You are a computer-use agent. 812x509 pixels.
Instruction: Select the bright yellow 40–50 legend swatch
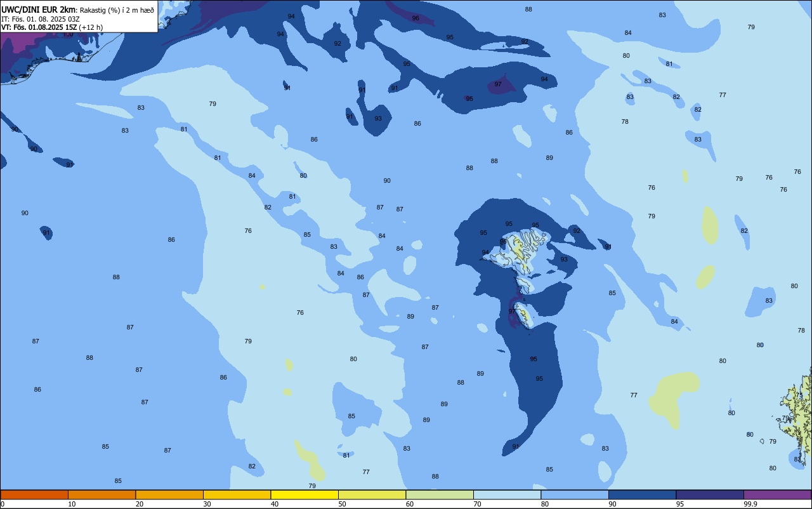pos(304,494)
